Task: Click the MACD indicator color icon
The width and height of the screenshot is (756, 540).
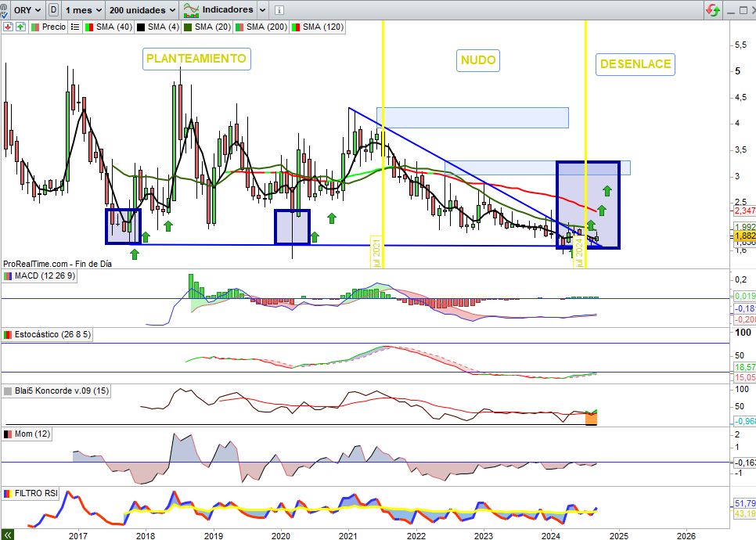Action: [8, 275]
